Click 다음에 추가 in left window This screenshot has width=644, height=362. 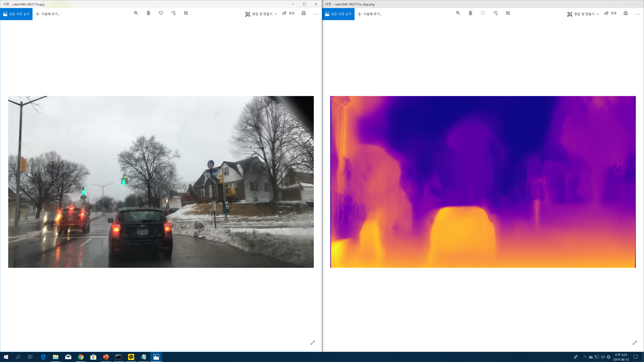point(48,14)
